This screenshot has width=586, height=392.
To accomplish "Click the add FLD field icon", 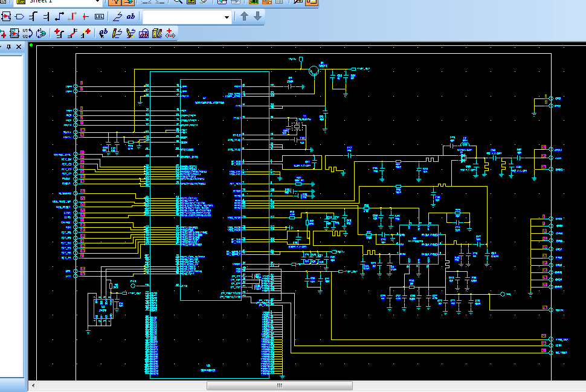I will click(170, 33).
